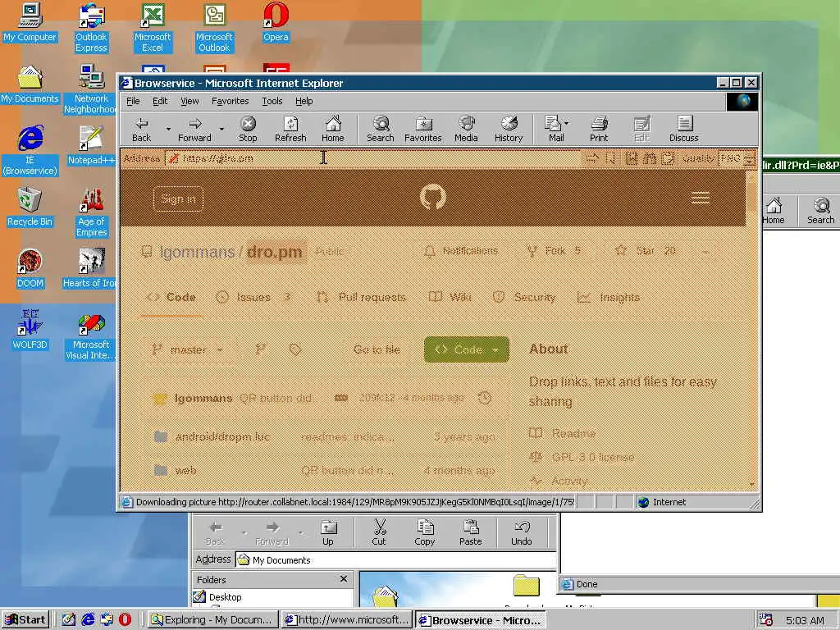Viewport: 840px width, 630px height.
Task: Select the Microsoft Excel desktop icon
Action: click(153, 28)
